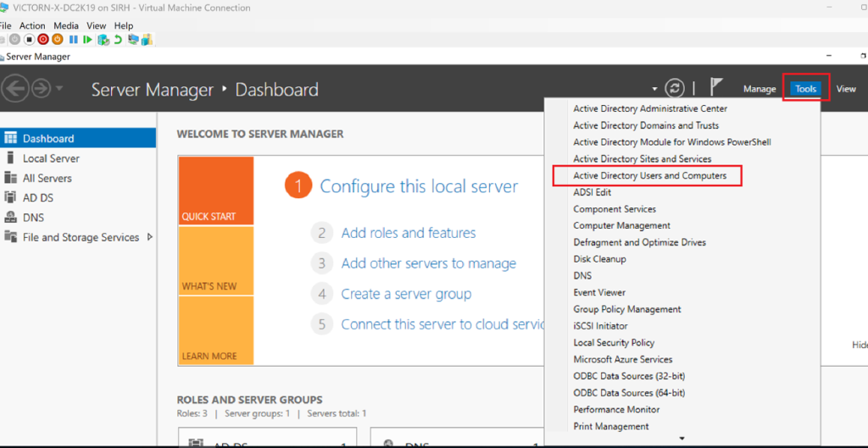Click the Revert green arrow icon
Viewport: 868px width, 448px height.
tap(118, 40)
